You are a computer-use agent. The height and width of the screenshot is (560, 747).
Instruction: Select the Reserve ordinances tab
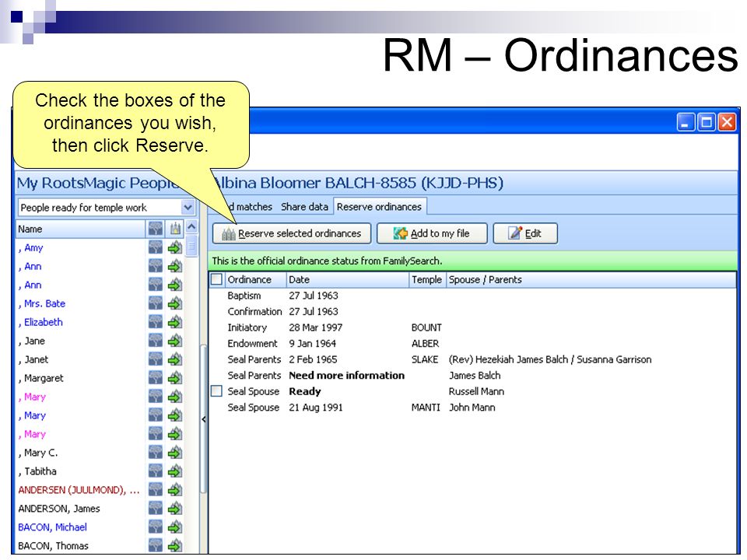pos(379,207)
